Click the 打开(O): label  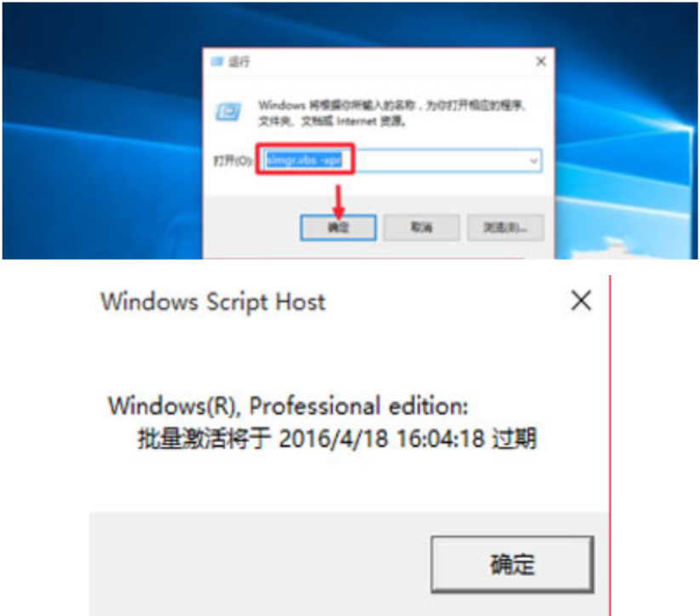232,160
